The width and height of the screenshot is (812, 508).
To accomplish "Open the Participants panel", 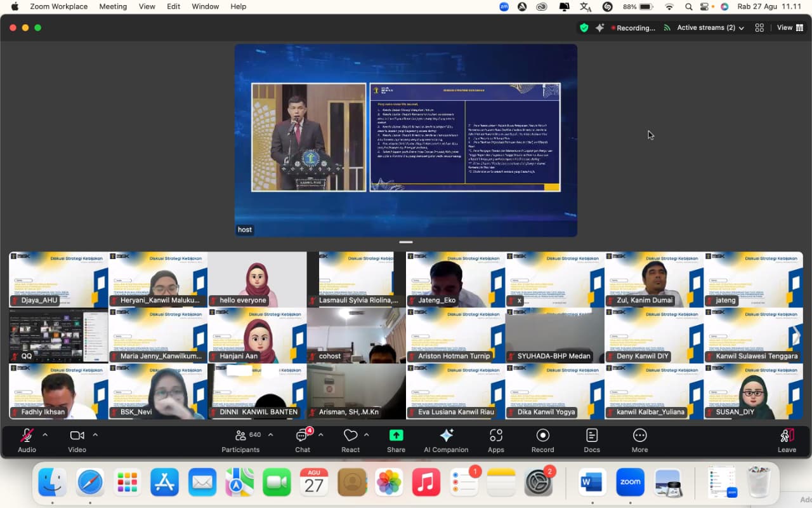I will 240,440.
